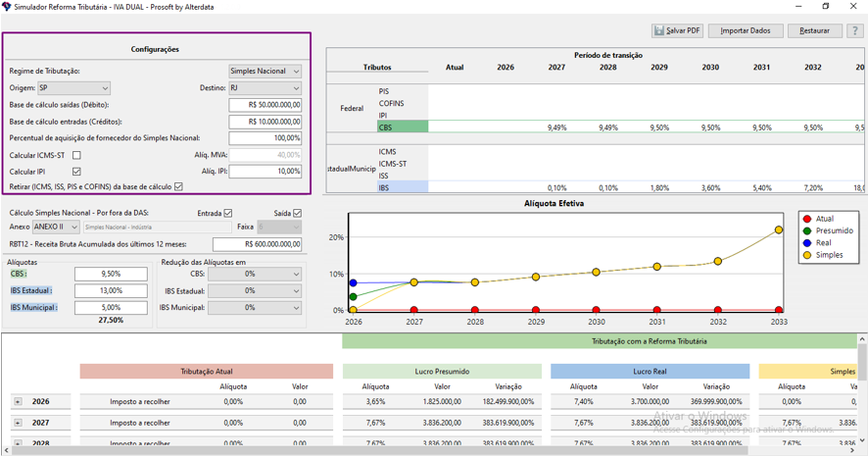Click the app icon in the title bar
The height and width of the screenshot is (457, 868).
(8, 7)
